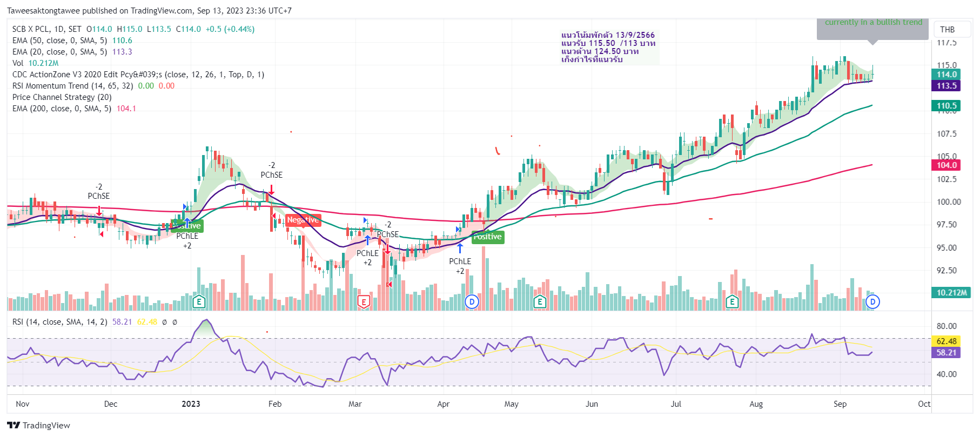This screenshot has width=980, height=437.
Task: Select the RSI (14, close, SMA) pane legend
Action: coord(95,322)
